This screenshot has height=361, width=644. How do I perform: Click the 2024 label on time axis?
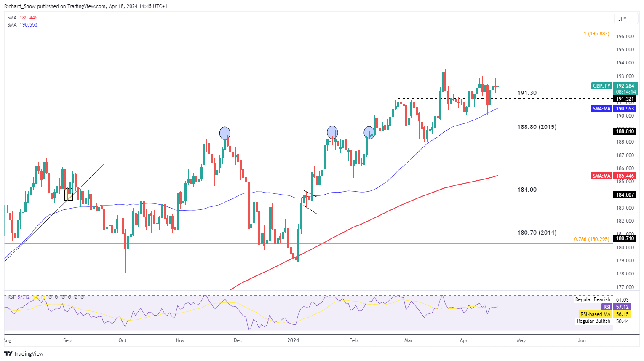click(293, 340)
